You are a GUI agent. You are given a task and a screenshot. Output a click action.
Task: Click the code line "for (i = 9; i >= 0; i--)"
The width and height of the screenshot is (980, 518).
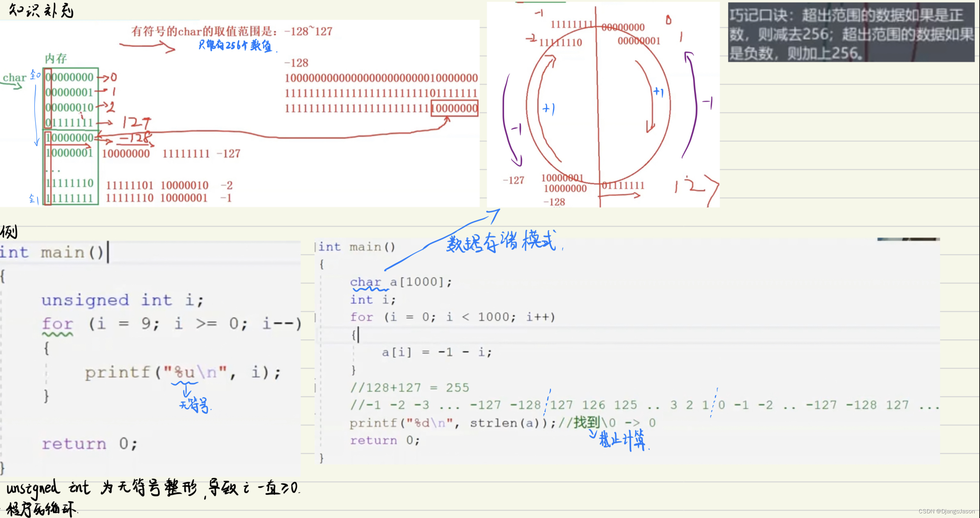click(x=171, y=324)
